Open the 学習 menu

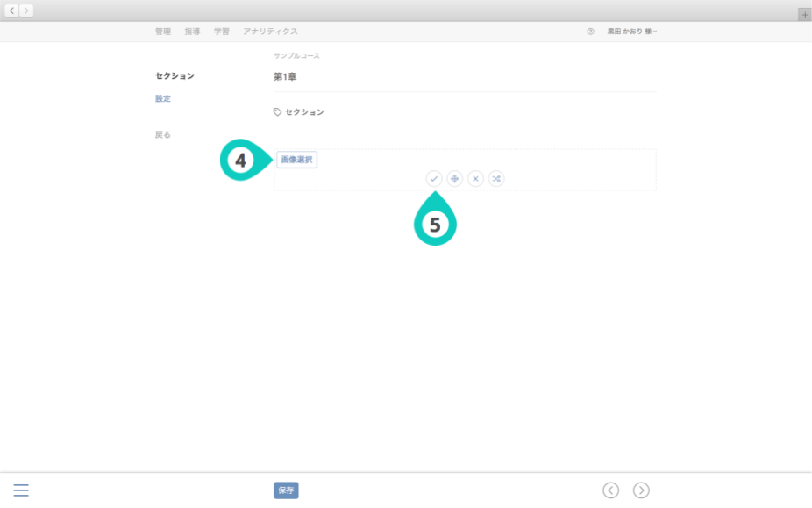point(222,32)
